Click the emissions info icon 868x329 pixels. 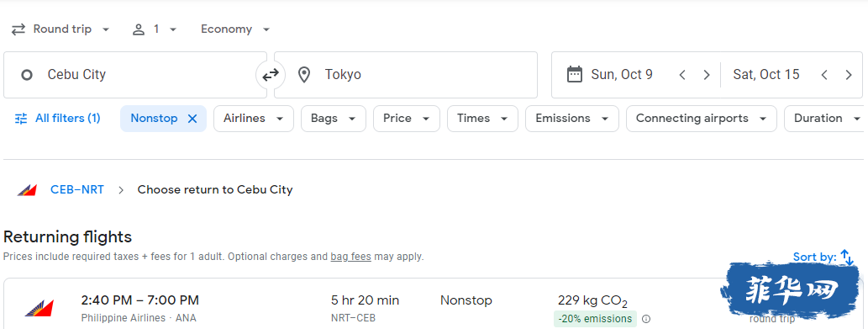[646, 319]
